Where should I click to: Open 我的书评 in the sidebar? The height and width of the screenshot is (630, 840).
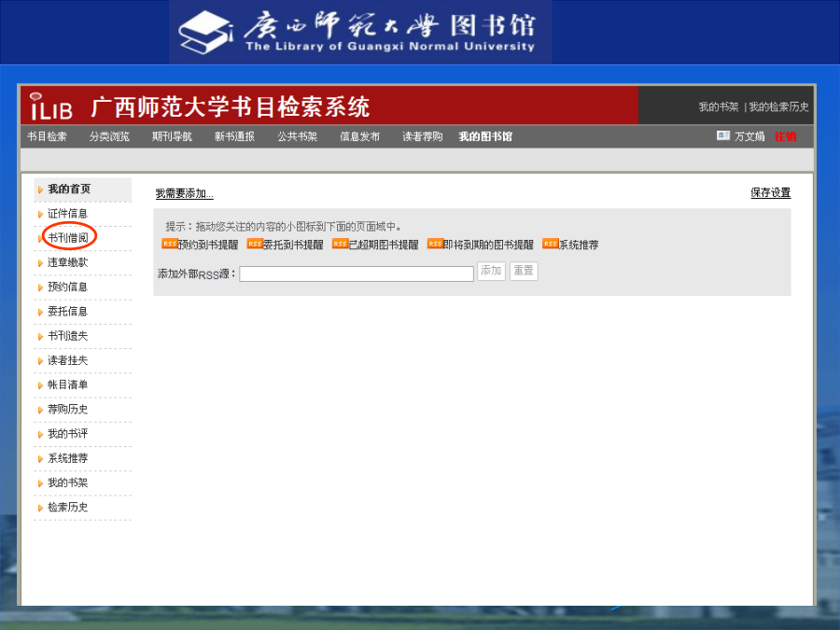click(x=67, y=434)
